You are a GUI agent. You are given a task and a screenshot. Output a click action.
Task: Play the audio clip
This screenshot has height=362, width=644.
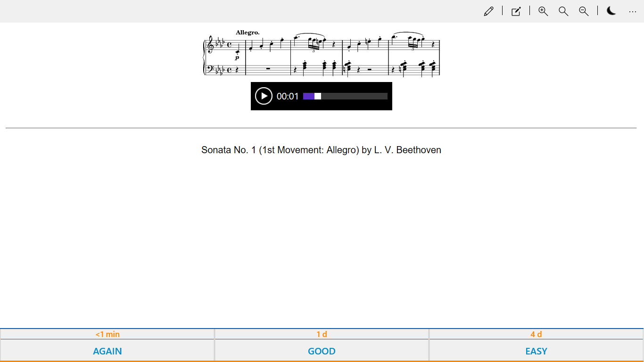264,96
